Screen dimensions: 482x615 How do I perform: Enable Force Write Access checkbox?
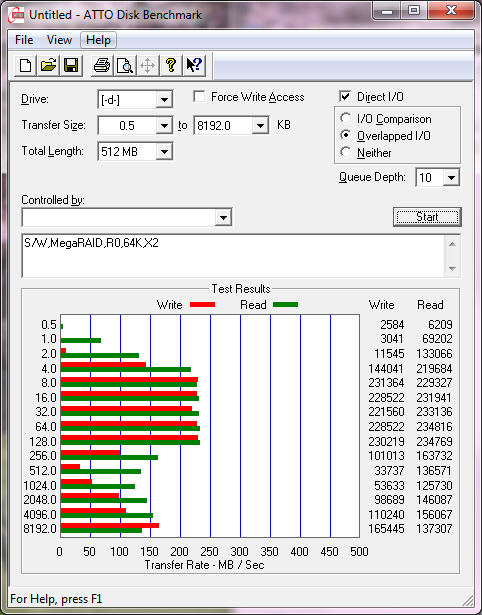(x=199, y=96)
